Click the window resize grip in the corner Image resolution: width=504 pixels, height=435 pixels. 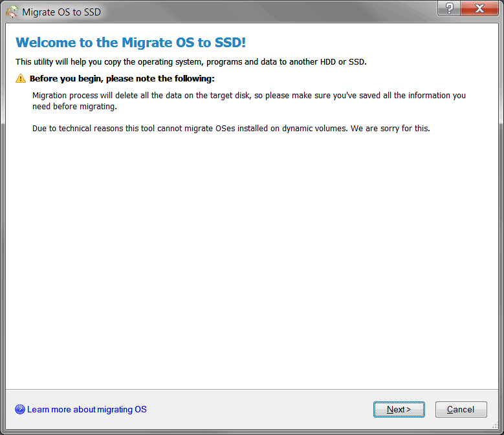(x=494, y=425)
